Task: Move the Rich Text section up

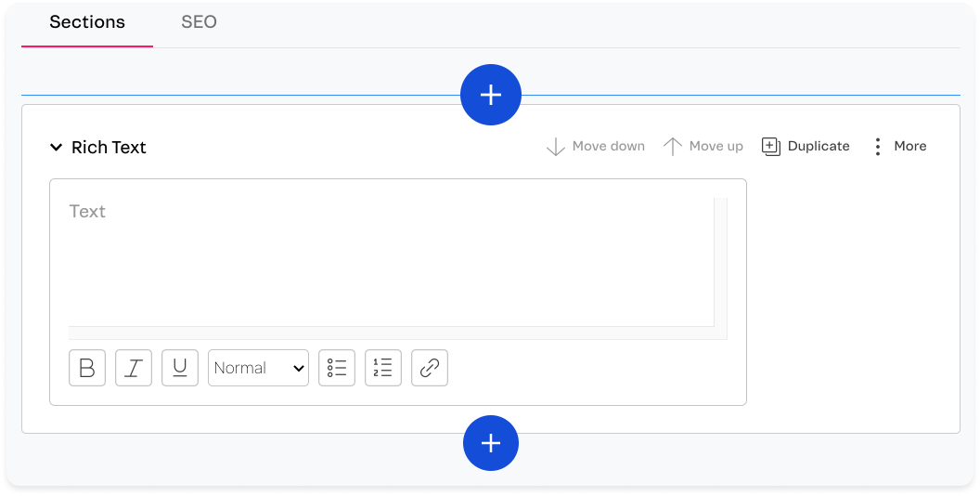Action: coord(703,146)
